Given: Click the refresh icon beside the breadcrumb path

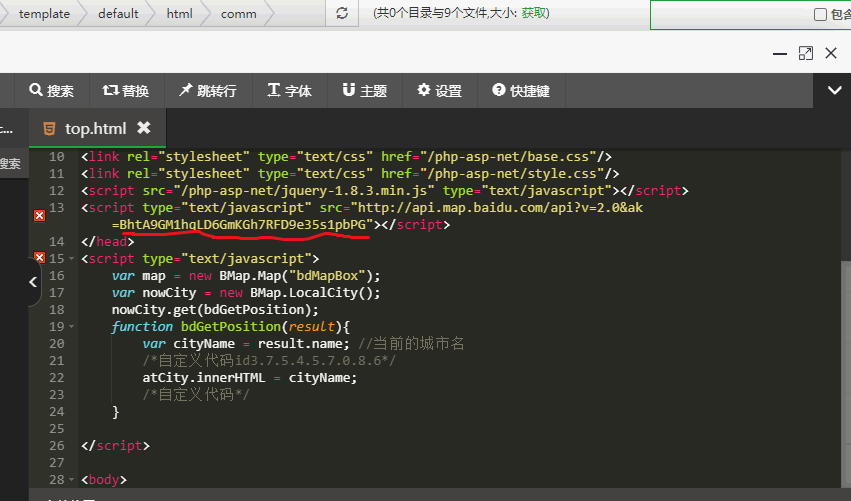Looking at the screenshot, I should (x=342, y=13).
